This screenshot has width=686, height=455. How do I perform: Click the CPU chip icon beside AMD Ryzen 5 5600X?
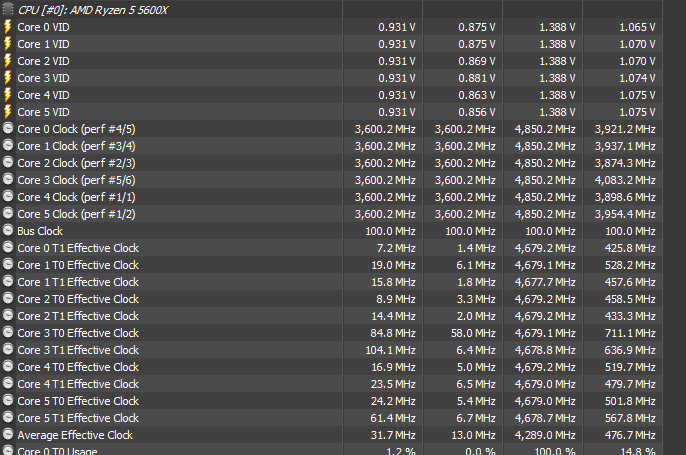coord(8,9)
